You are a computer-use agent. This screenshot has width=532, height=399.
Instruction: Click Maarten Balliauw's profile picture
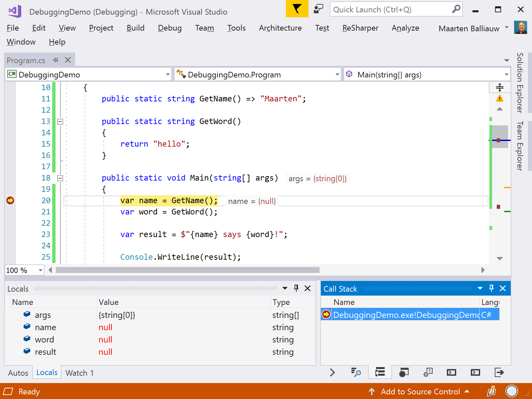pos(521,28)
